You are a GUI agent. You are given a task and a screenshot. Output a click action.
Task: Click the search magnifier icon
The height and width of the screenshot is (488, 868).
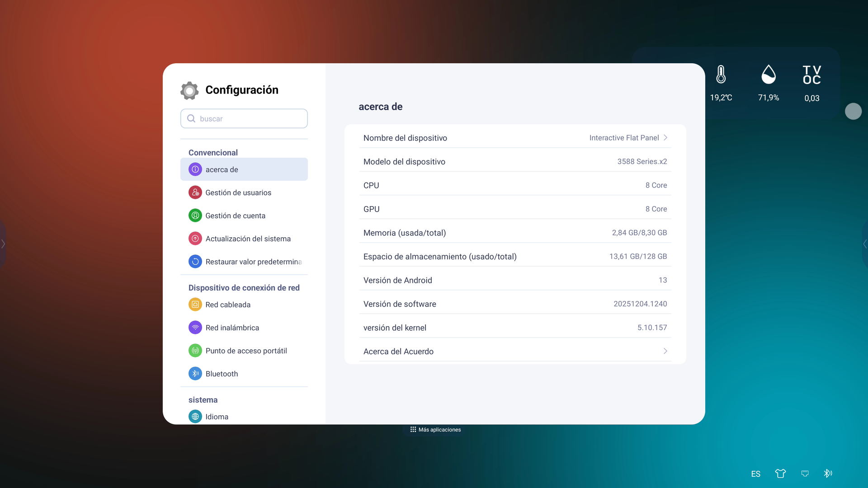point(191,118)
